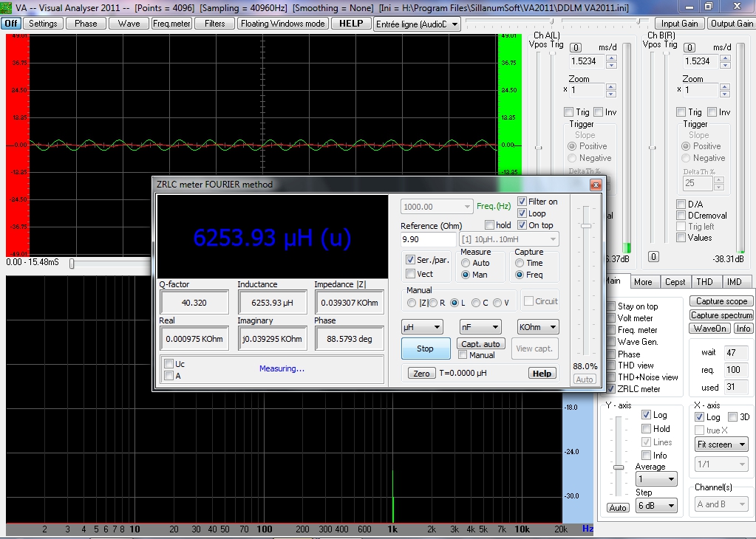Click Stop to halt measuring
This screenshot has width=756, height=539.
tap(425, 349)
